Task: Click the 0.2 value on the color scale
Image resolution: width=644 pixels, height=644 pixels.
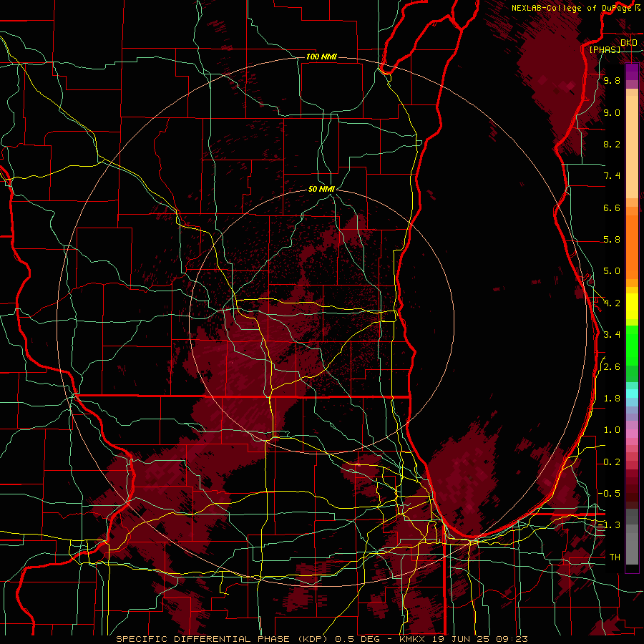Action: point(612,462)
